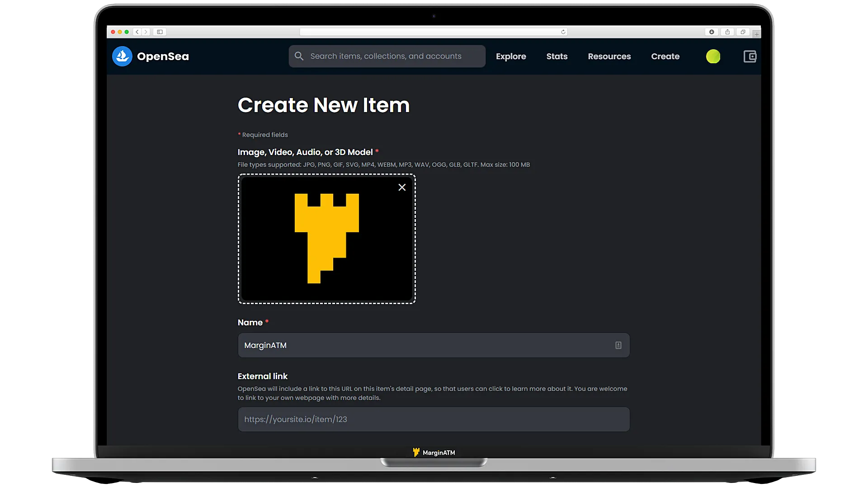Open the Explore menu
The width and height of the screenshot is (868, 488).
(511, 56)
